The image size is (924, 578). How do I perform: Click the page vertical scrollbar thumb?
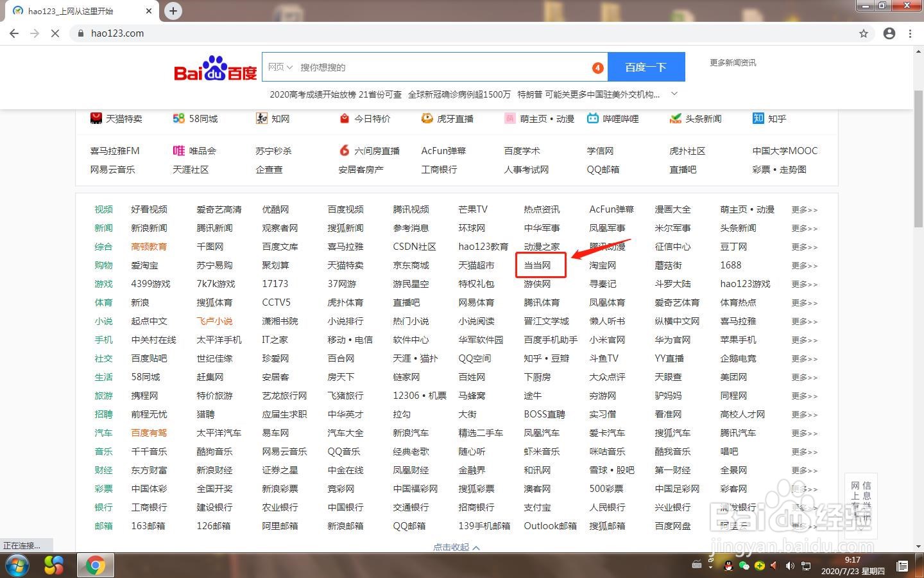[918, 159]
